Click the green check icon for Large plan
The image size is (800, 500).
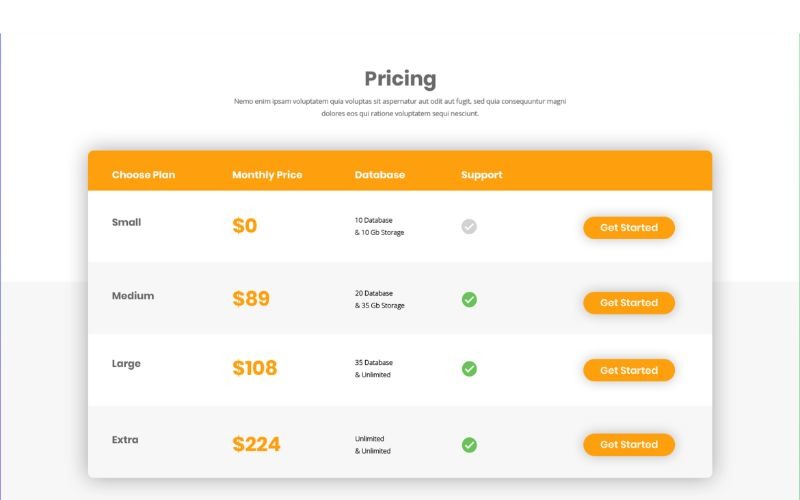point(469,369)
